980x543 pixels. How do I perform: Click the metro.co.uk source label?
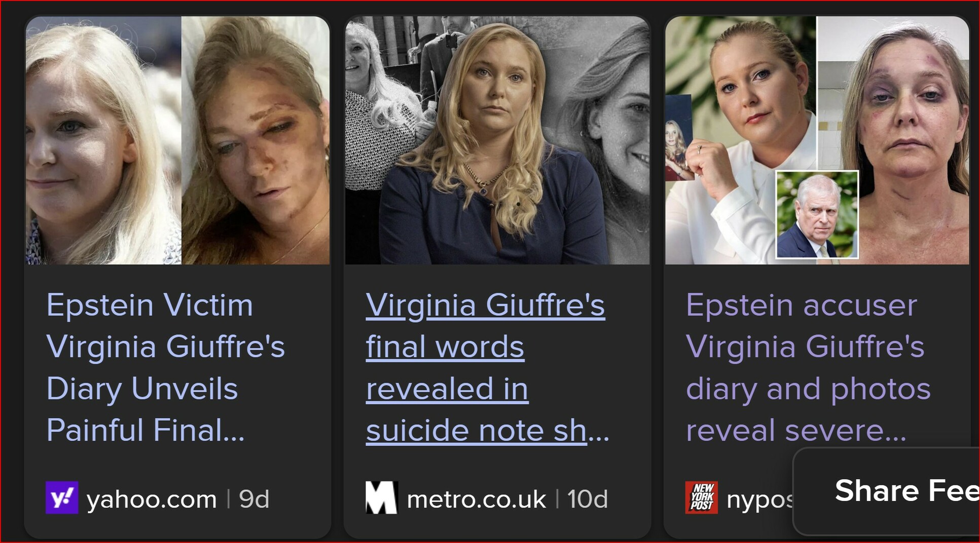pos(476,499)
